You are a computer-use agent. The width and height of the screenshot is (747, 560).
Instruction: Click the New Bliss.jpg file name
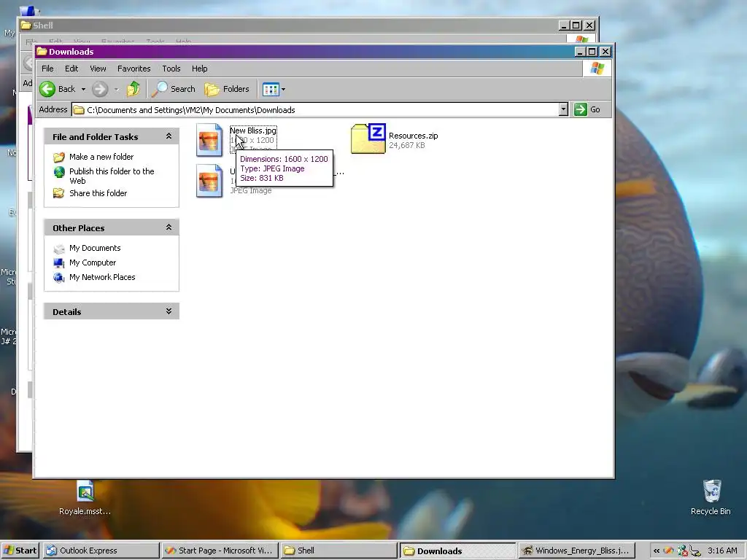[253, 131]
